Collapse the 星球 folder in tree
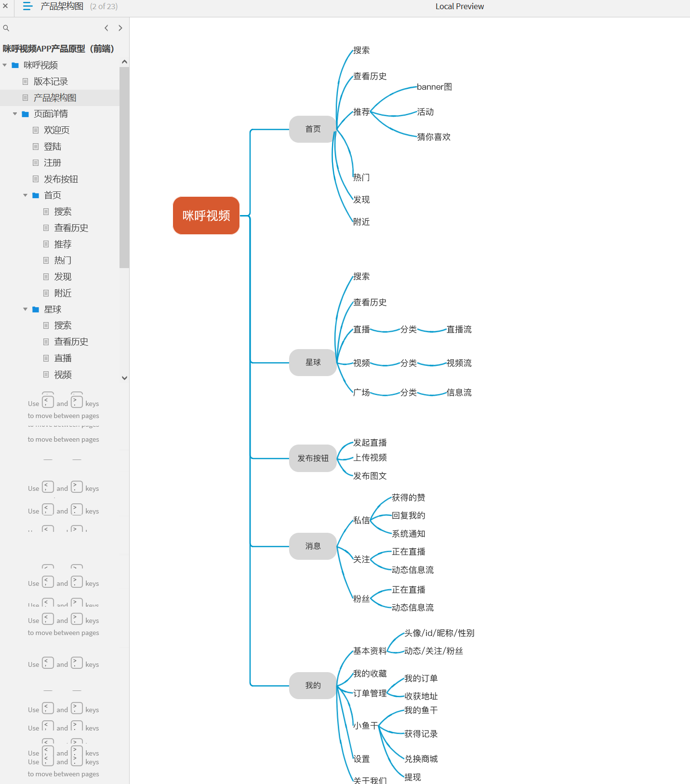The width and height of the screenshot is (690, 784). point(26,310)
